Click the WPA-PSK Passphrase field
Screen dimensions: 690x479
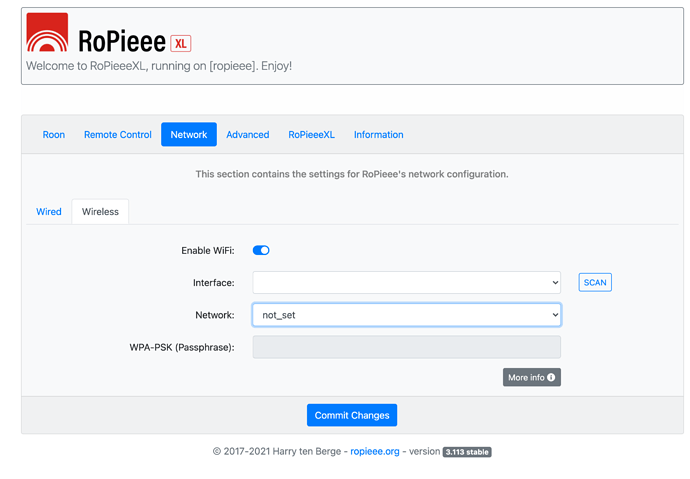(x=407, y=347)
